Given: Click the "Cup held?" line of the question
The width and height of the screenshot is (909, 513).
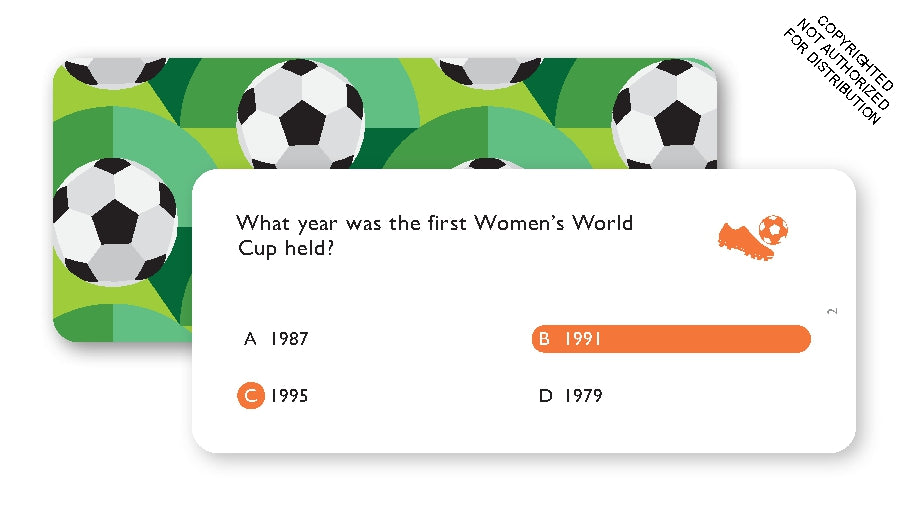Looking at the screenshot, I should click(x=285, y=248).
